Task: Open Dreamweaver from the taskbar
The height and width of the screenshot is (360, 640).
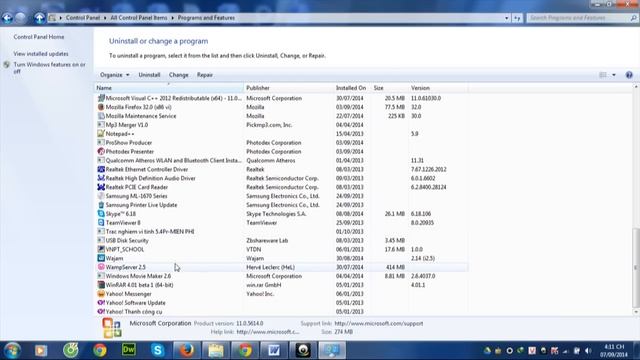Action: [x=129, y=350]
